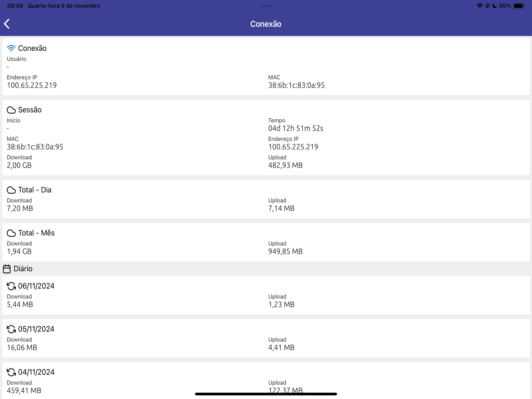Tap the Conexão page title

[x=266, y=24]
